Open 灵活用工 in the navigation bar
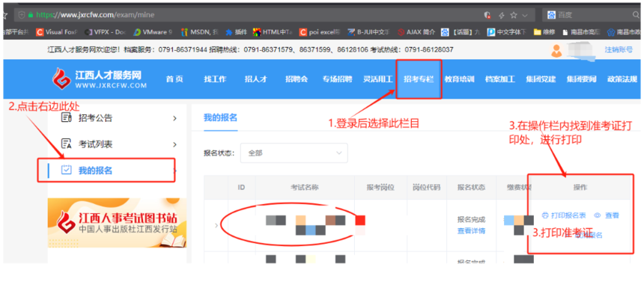The image size is (644, 282). click(x=378, y=79)
